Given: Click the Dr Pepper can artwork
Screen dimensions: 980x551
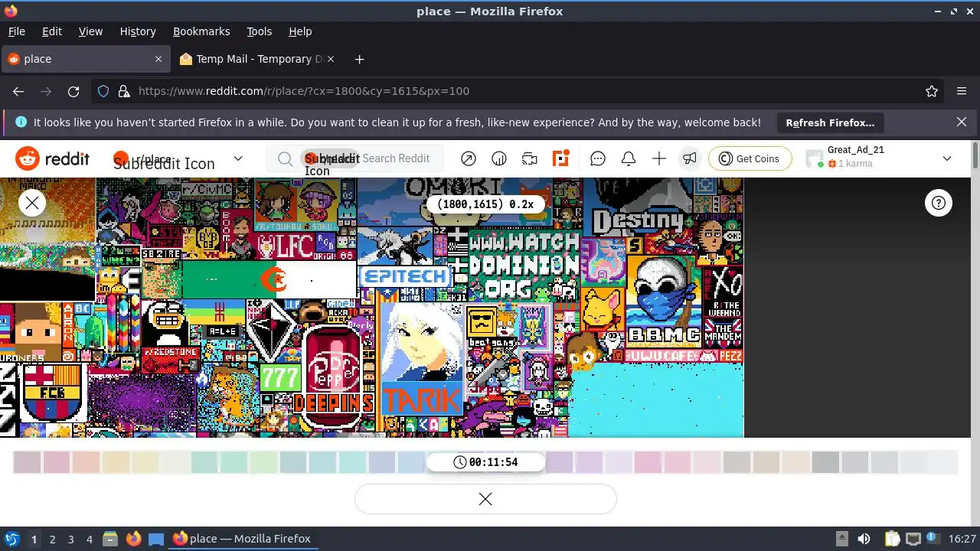Looking at the screenshot, I should 334,377.
